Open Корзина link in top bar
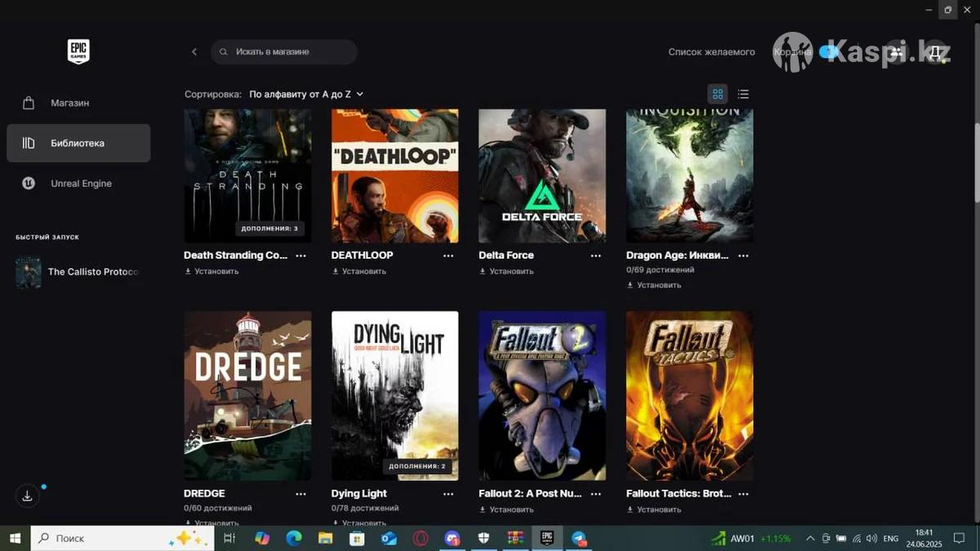 (792, 51)
